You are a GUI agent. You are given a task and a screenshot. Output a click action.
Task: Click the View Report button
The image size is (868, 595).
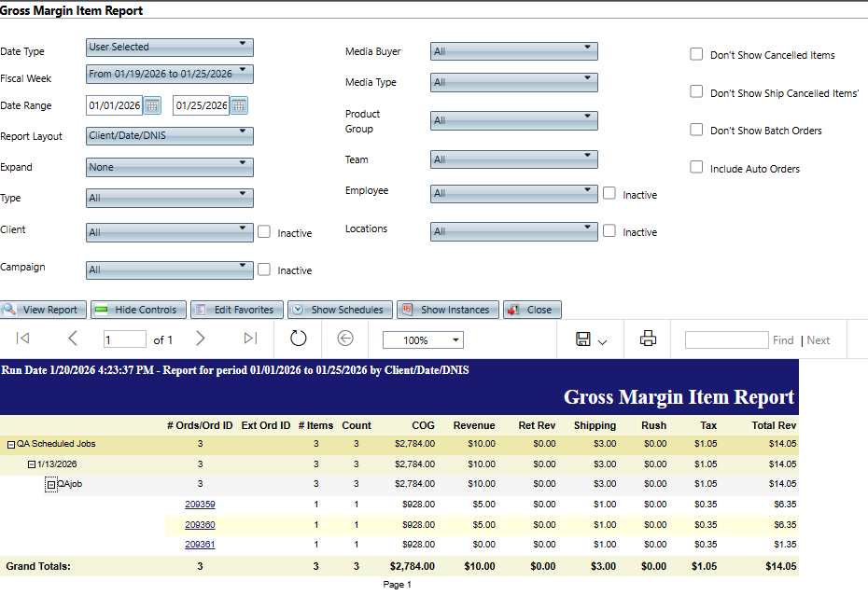coord(44,310)
